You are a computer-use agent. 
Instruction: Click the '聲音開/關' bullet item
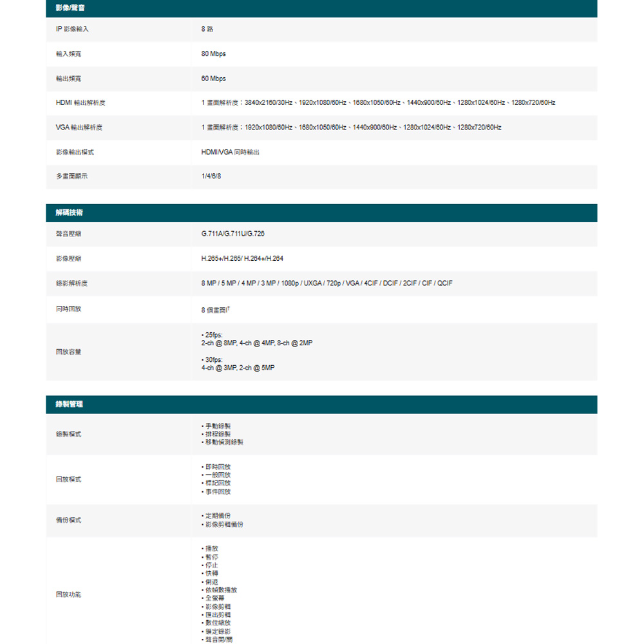click(218, 639)
